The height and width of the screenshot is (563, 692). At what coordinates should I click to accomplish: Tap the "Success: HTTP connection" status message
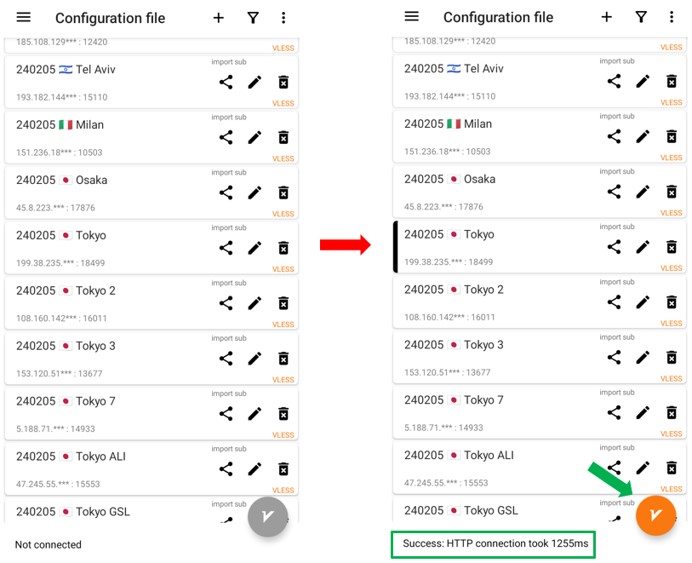[x=495, y=544]
